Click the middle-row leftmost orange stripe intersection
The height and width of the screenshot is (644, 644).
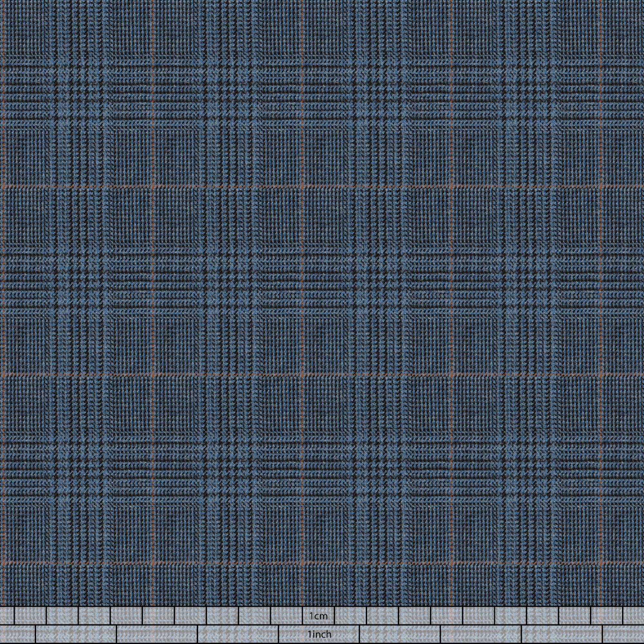tap(153, 375)
